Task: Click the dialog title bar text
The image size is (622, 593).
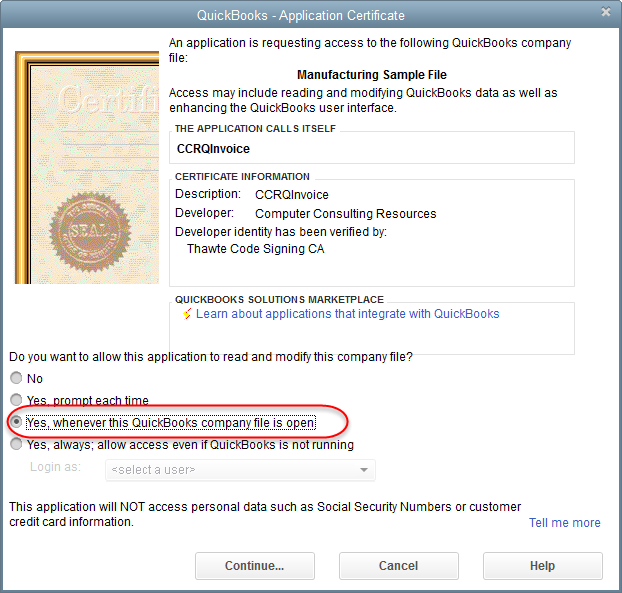Action: 301,15
